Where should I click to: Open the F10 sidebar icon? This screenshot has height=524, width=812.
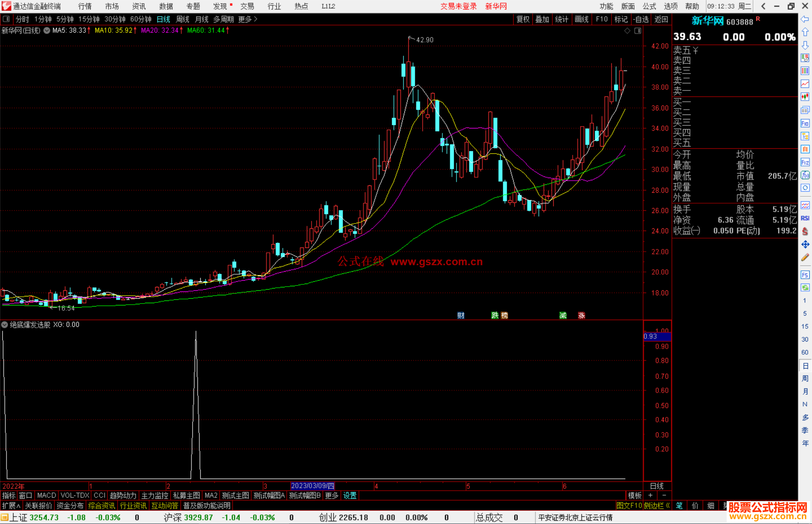tap(805, 123)
